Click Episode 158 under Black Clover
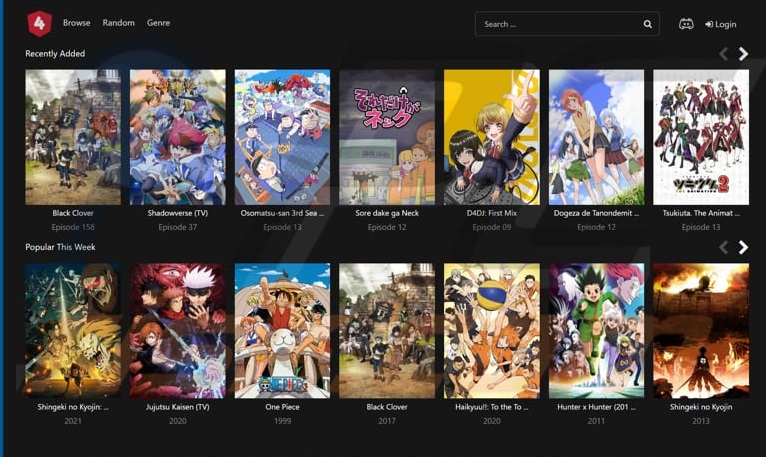The image size is (766, 457). click(73, 227)
